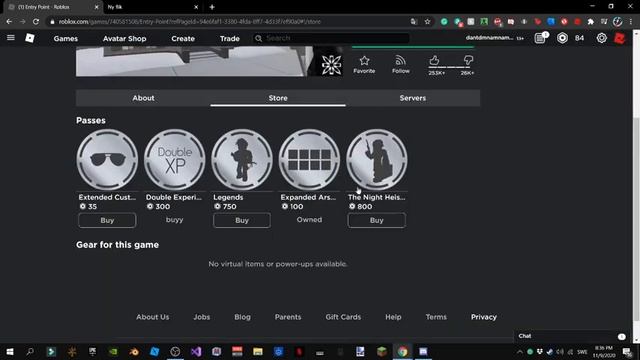The image size is (640, 360).
Task: Open the Jobs footer link
Action: 202,317
